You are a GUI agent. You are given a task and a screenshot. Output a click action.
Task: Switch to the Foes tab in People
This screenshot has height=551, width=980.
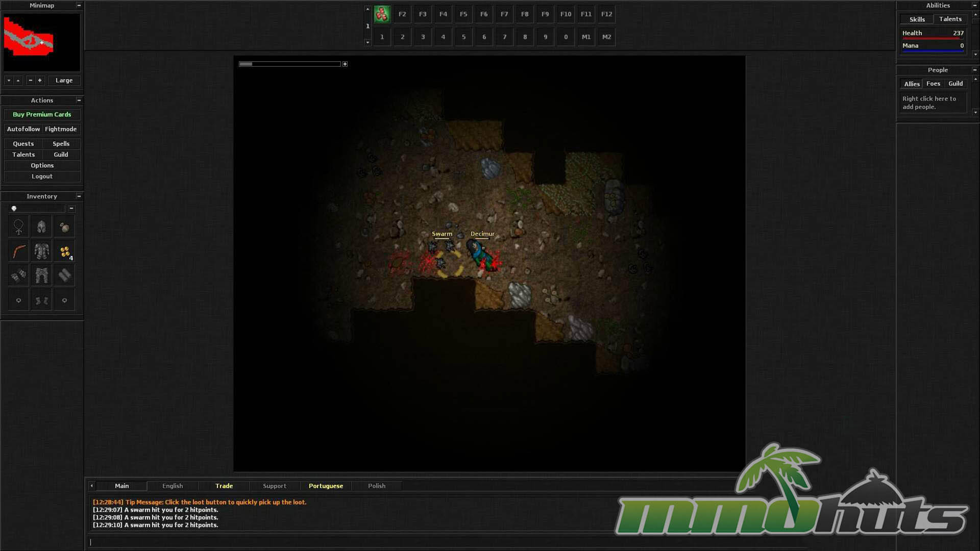933,84
